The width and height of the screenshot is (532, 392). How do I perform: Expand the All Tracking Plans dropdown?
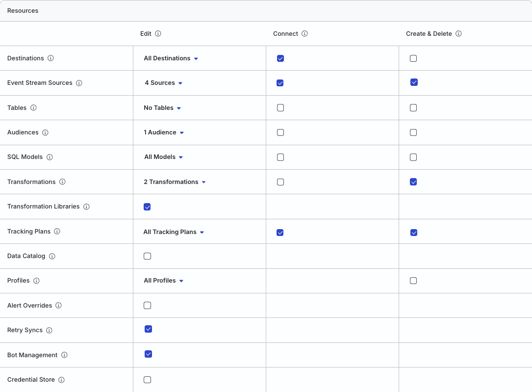[174, 232]
